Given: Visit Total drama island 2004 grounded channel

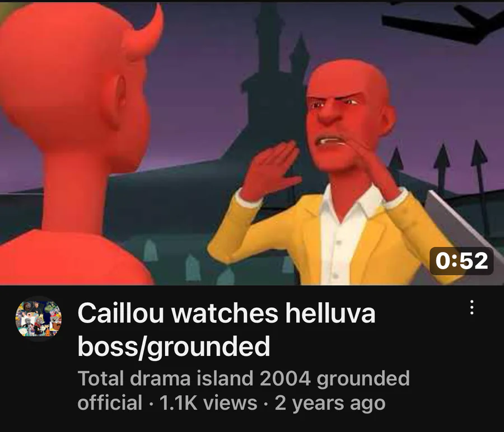Looking at the screenshot, I should click(244, 391).
